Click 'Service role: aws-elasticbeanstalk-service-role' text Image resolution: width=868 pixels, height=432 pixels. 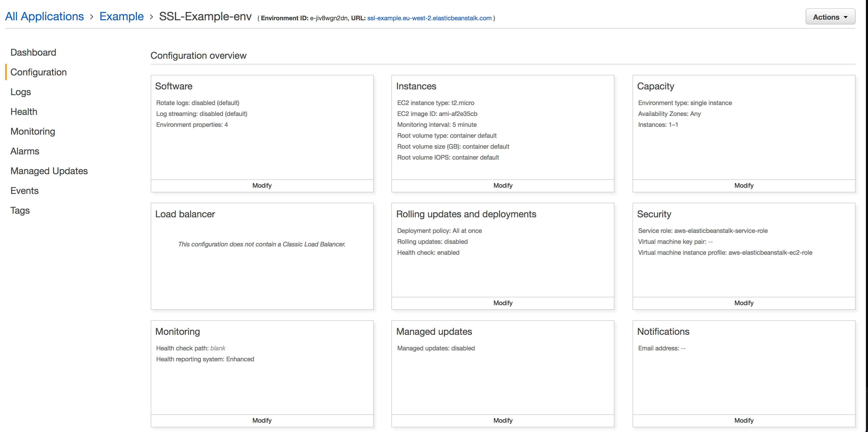[703, 231]
